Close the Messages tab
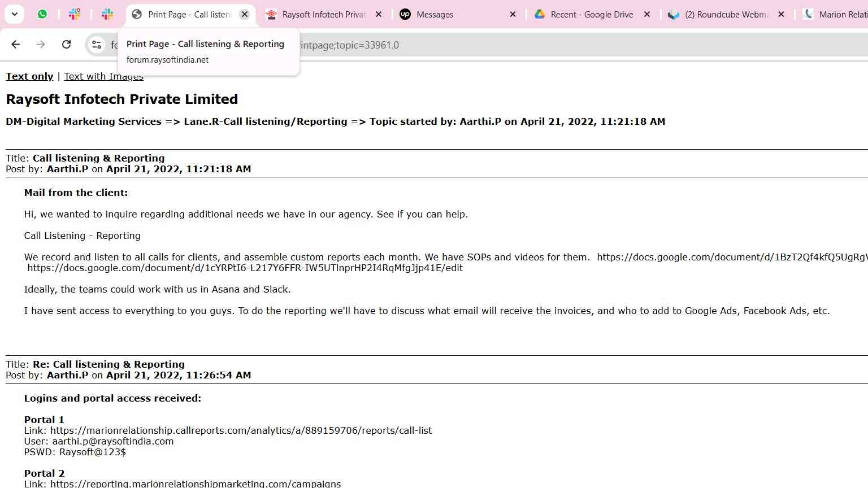868x488 pixels. [513, 14]
